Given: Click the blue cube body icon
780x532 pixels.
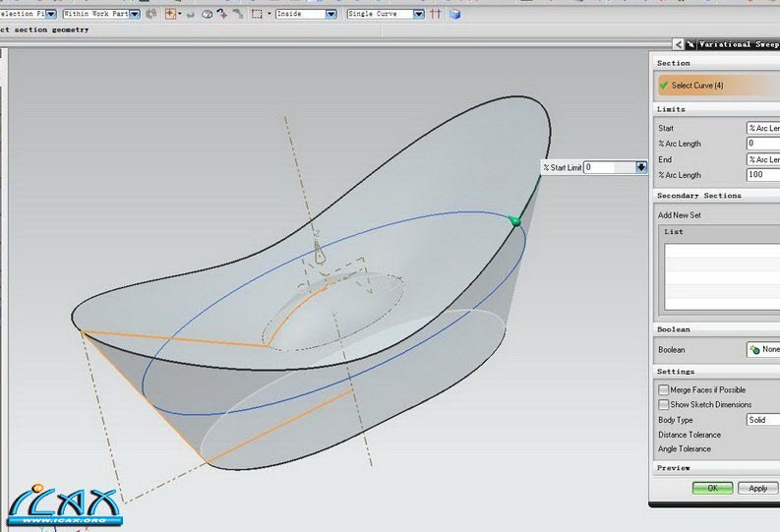Looking at the screenshot, I should [x=455, y=14].
